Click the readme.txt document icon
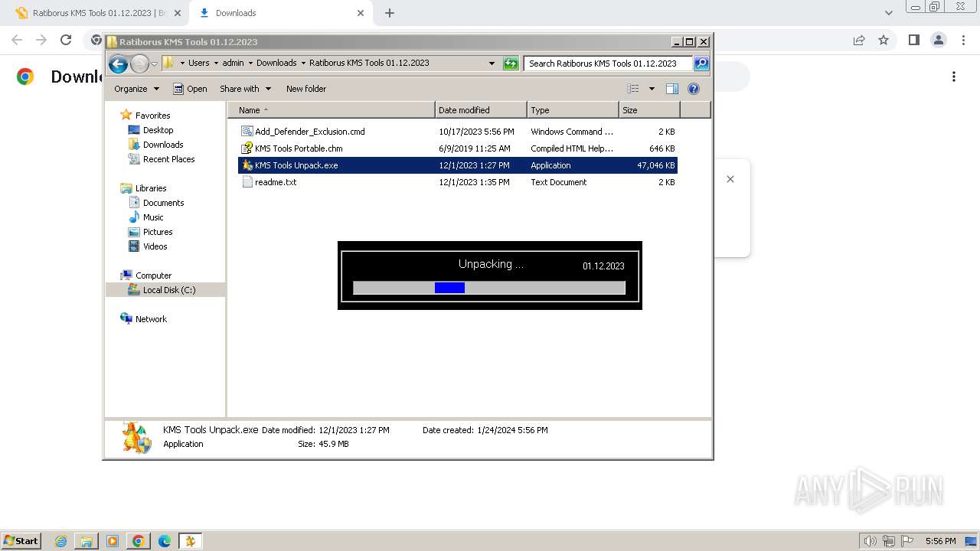This screenshot has height=551, width=980. 247,182
